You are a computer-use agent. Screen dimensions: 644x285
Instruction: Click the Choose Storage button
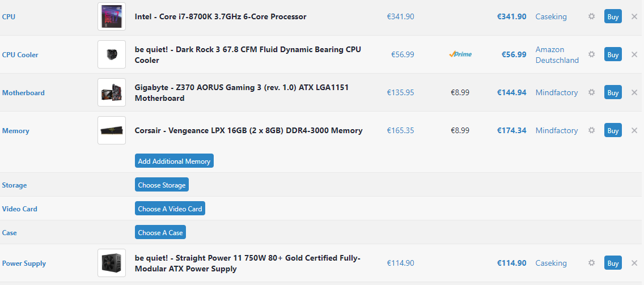tap(162, 185)
